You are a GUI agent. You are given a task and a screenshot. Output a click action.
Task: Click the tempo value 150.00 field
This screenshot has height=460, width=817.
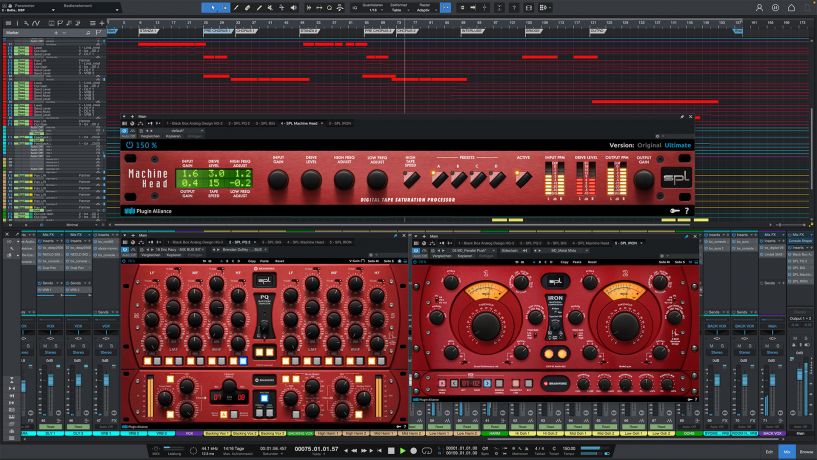[x=569, y=448]
